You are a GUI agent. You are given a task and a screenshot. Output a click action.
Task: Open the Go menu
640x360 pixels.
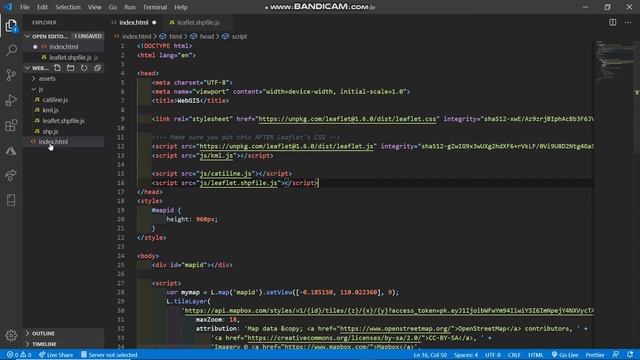click(113, 7)
